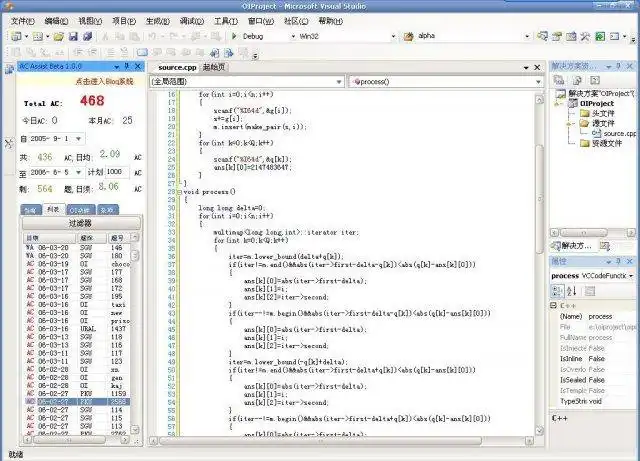
Task: Click the Alphabetical A-Z sort icon in Properties
Action: click(571, 291)
